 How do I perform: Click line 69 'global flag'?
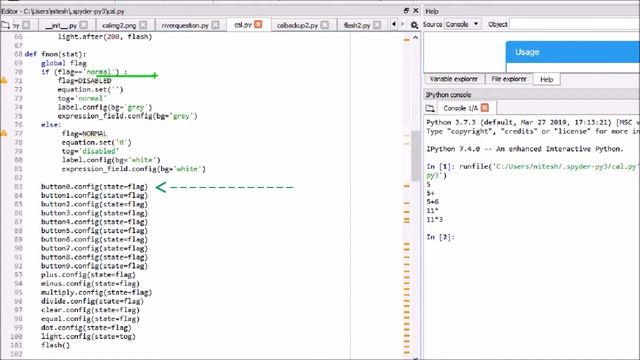pyautogui.click(x=64, y=63)
